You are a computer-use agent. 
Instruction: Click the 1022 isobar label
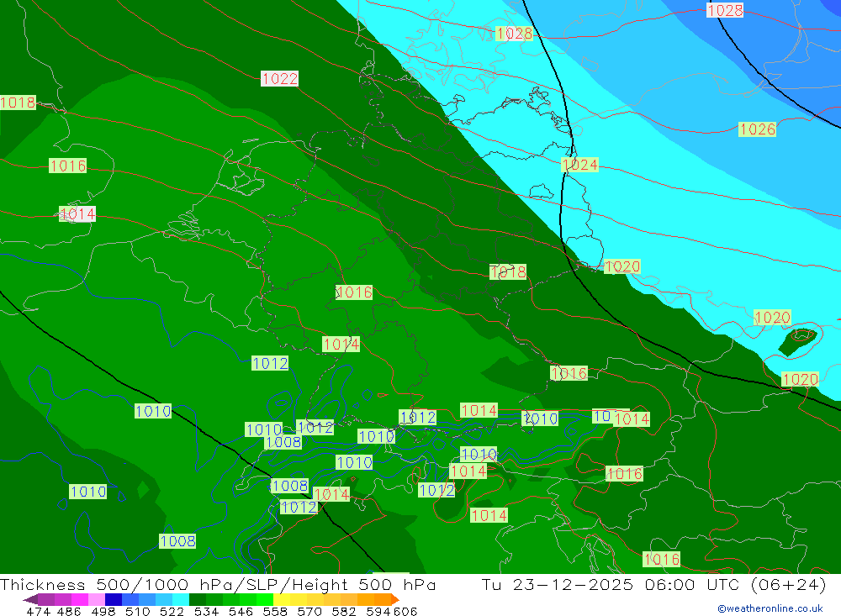click(x=279, y=79)
